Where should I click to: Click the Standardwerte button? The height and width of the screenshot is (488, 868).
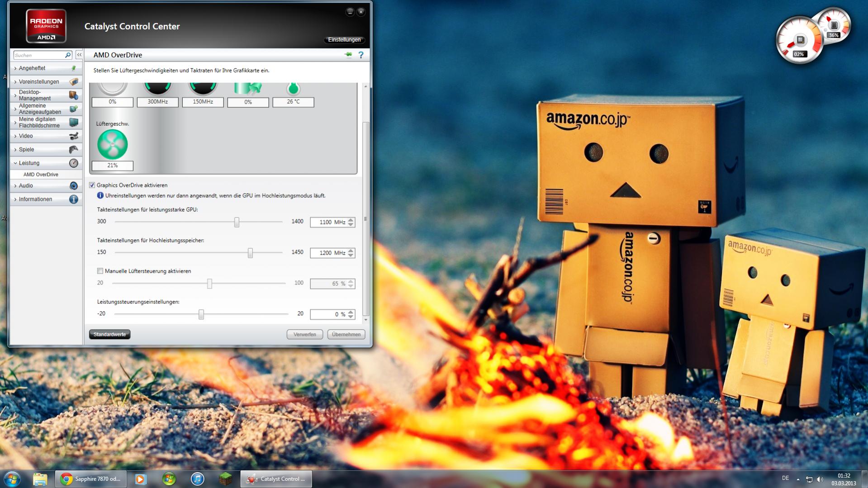[x=110, y=334]
